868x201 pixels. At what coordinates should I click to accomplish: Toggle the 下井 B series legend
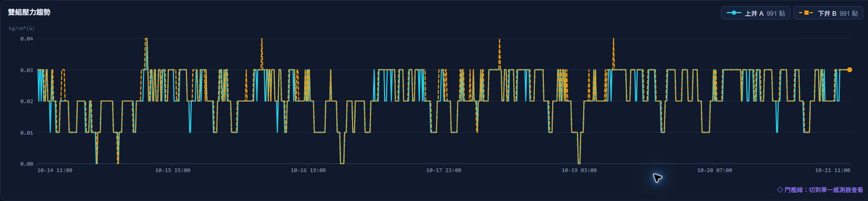click(828, 13)
